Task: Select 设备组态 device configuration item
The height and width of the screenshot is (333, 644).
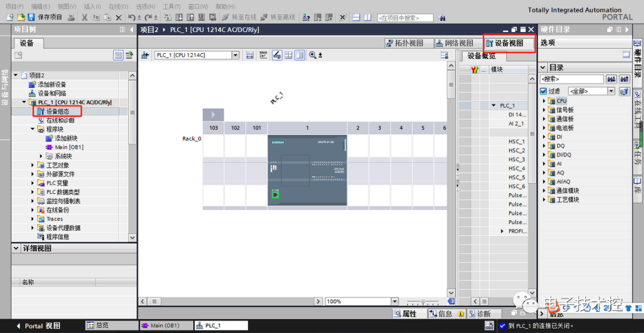Action: 57,112
